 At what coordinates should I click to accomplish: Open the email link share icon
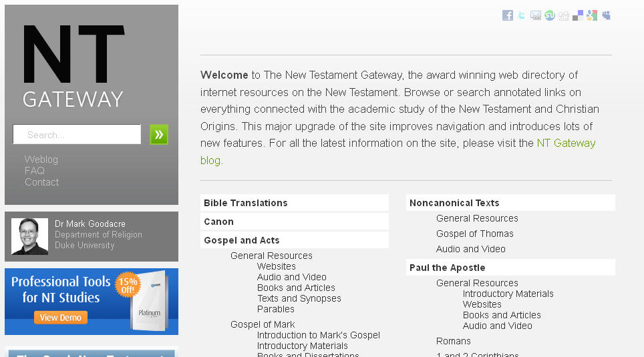coord(536,15)
